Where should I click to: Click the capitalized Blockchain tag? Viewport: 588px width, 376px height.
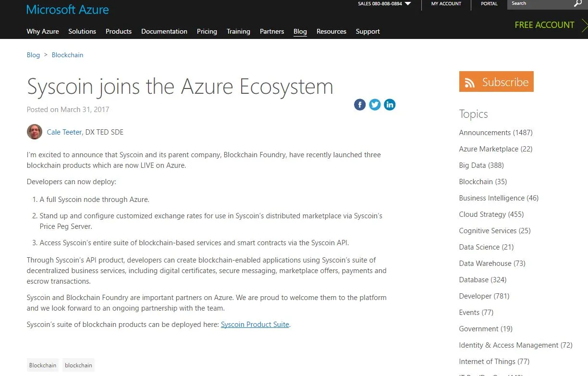tap(43, 365)
